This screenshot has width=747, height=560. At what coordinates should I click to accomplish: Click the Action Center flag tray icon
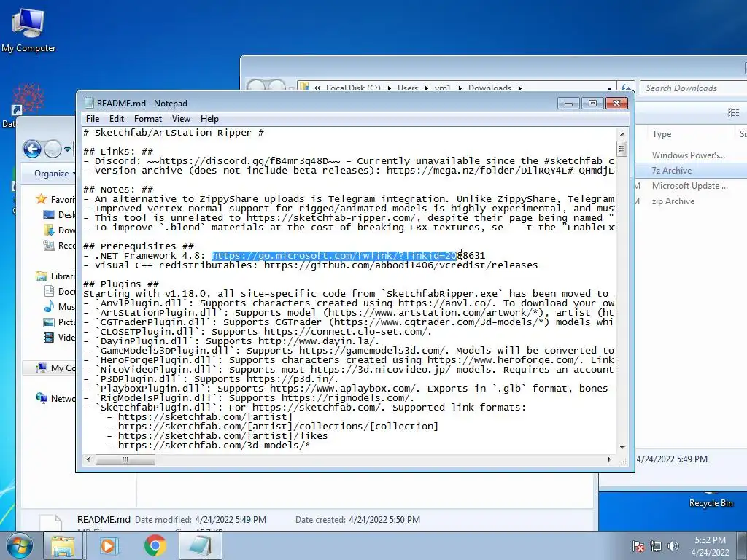point(638,546)
